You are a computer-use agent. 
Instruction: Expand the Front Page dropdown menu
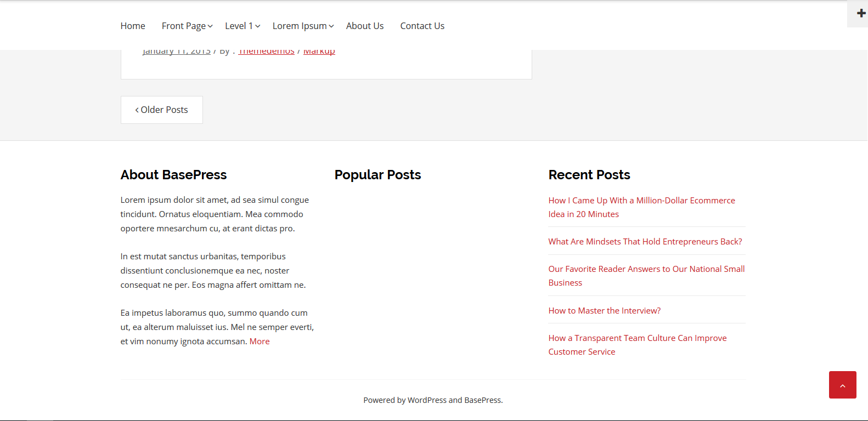point(187,26)
